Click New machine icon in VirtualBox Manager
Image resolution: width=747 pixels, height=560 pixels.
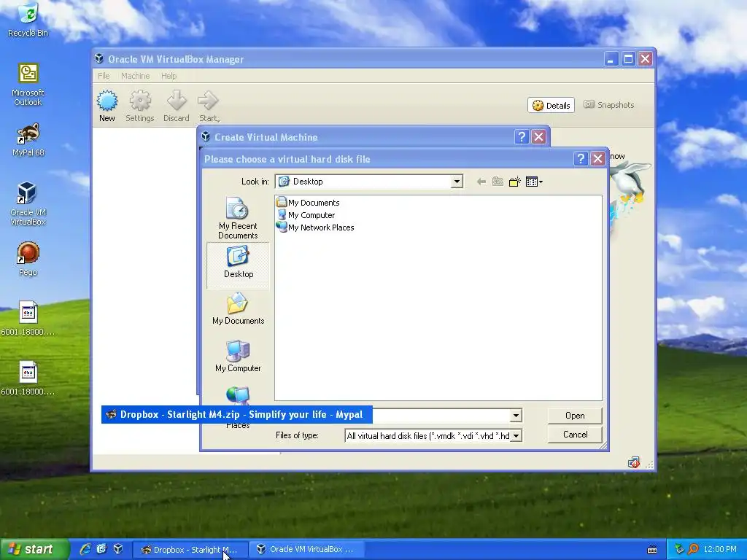click(x=107, y=106)
